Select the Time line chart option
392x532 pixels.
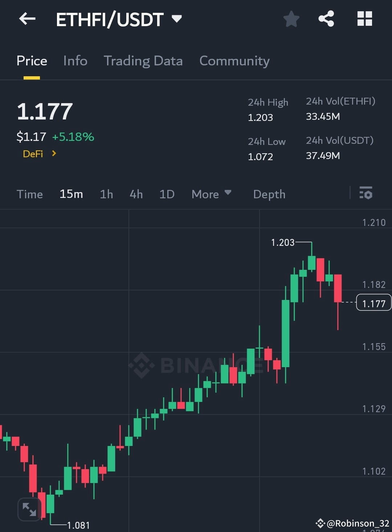click(x=30, y=194)
